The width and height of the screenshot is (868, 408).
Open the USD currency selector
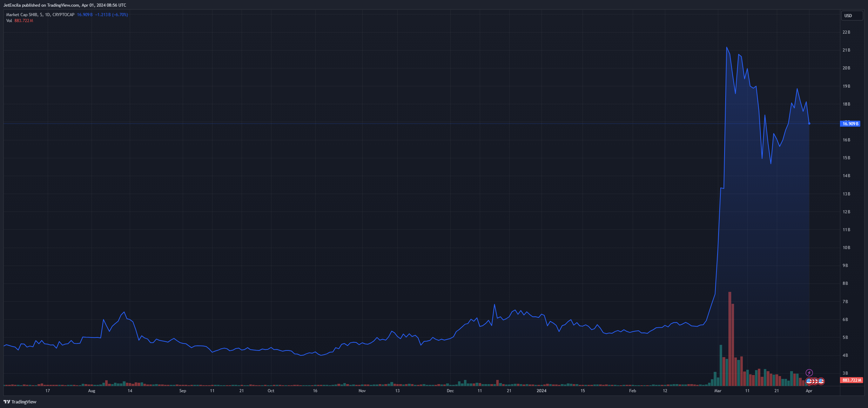click(x=852, y=16)
